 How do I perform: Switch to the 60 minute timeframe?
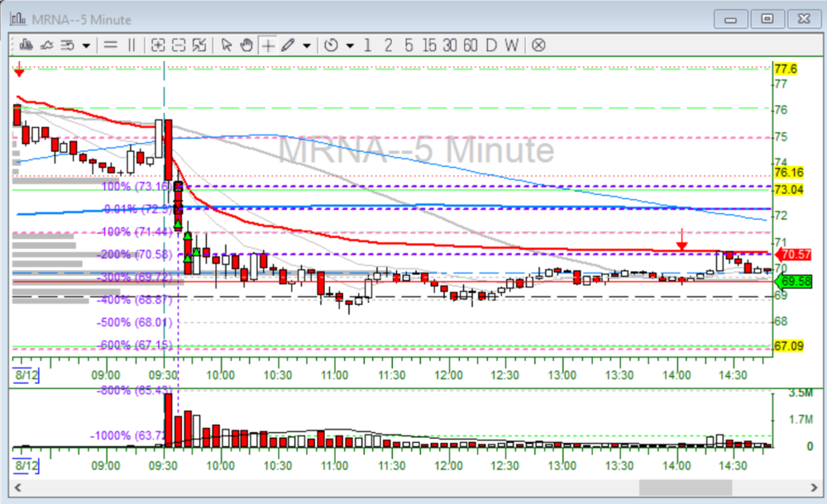coord(470,45)
